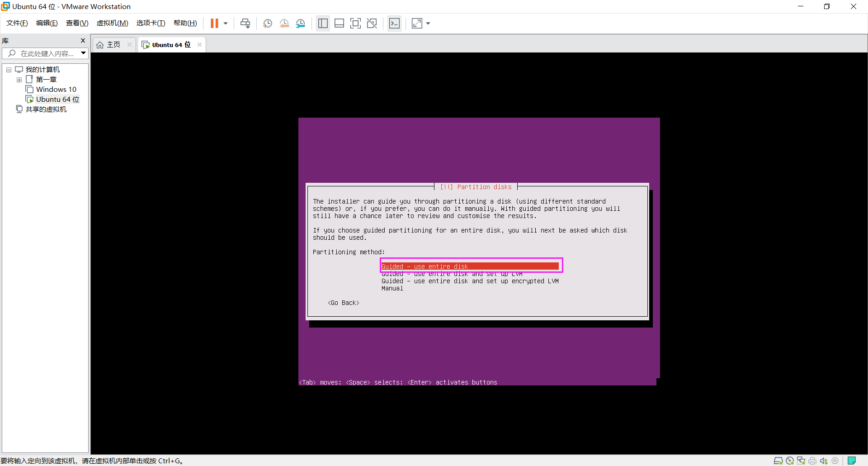Image resolution: width=868 pixels, height=466 pixels.
Task: Choose Manual partitioning method
Action: pos(392,288)
